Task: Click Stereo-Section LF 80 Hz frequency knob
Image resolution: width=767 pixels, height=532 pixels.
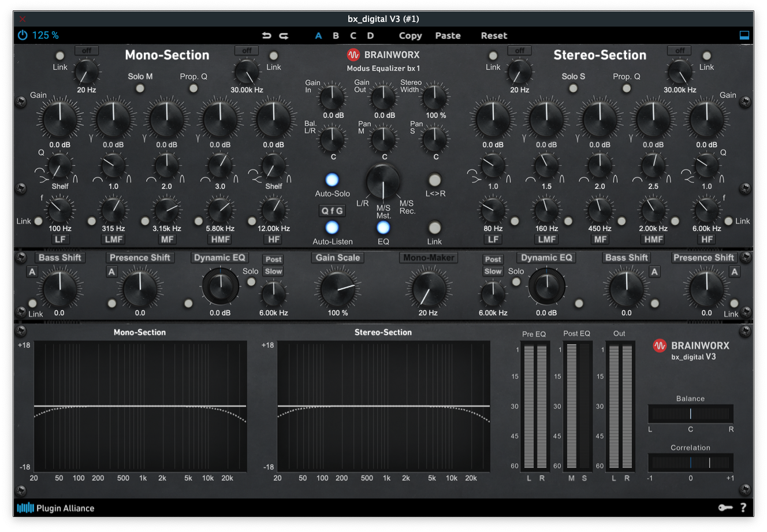Action: click(x=493, y=209)
